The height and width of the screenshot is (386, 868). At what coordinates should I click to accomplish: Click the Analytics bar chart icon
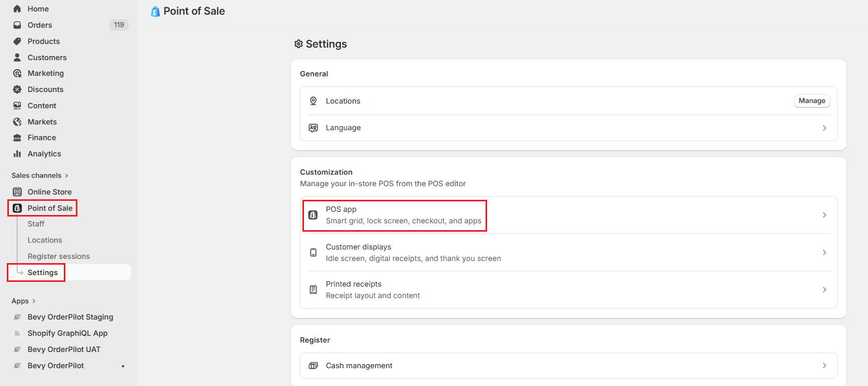(17, 154)
